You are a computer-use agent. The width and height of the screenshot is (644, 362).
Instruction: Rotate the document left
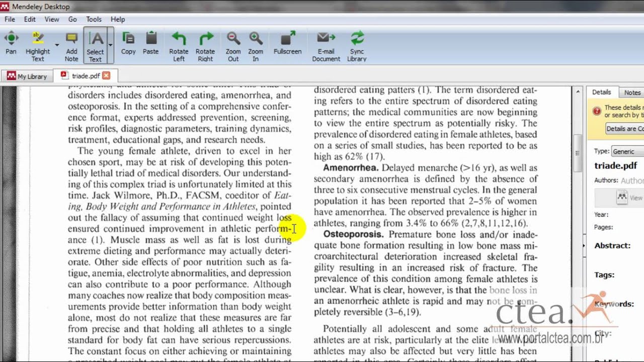point(179,46)
